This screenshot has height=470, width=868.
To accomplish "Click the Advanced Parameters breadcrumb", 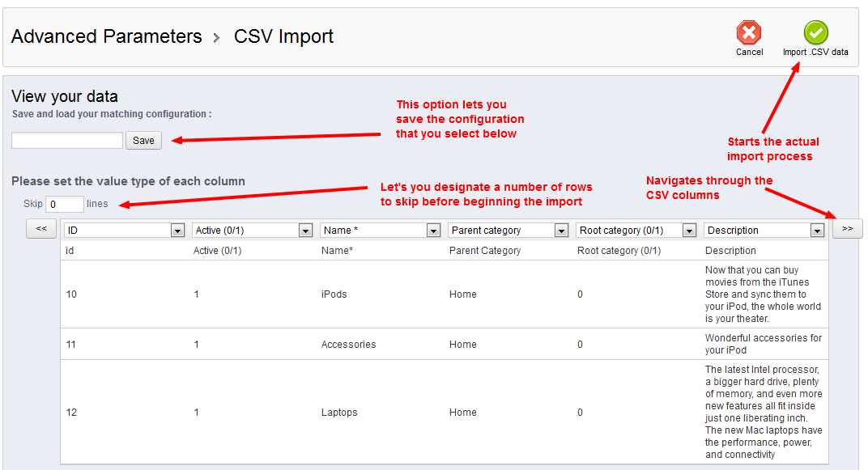I will (107, 36).
